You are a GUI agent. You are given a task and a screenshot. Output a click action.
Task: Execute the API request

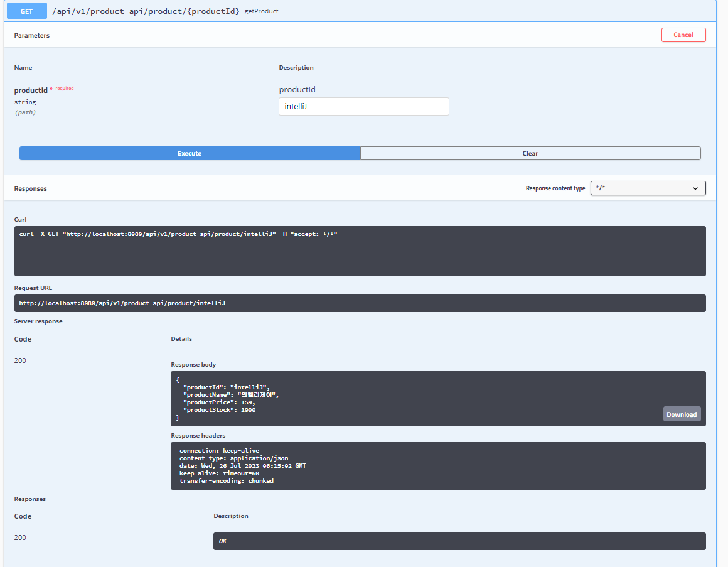click(190, 153)
